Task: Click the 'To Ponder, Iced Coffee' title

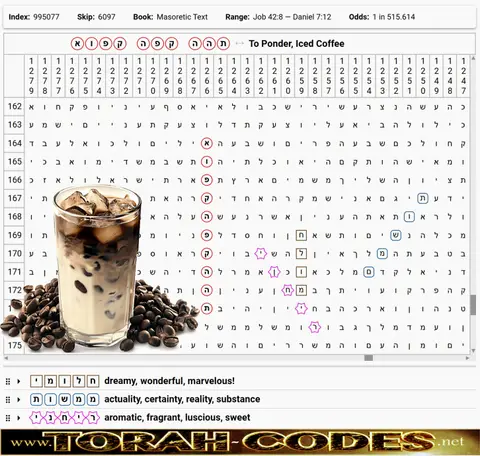Action: 296,44
